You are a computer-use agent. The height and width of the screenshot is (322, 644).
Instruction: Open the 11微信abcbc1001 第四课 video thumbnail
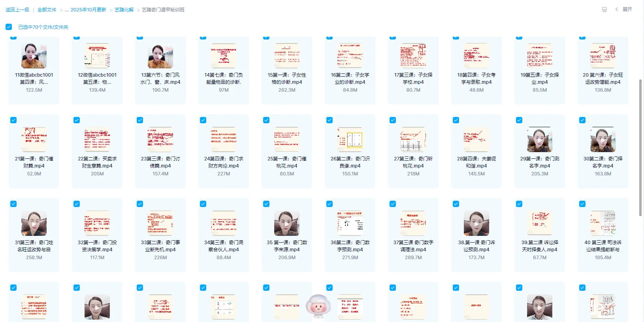[x=34, y=56]
